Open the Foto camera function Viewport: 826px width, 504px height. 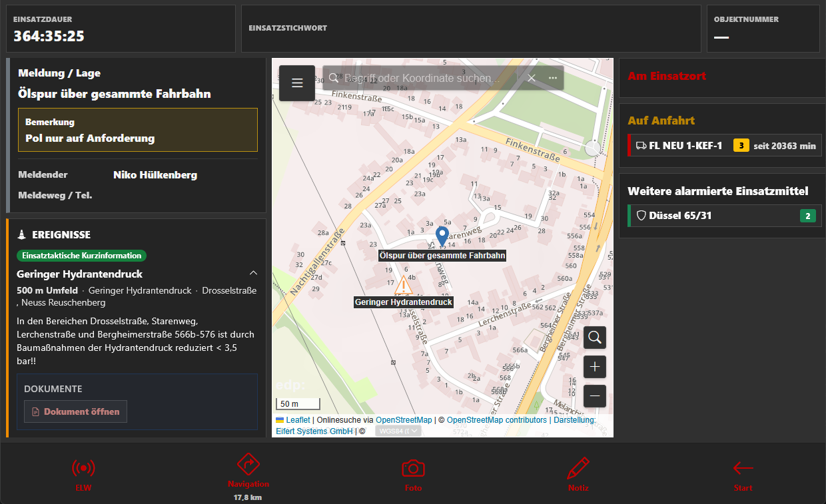click(x=413, y=469)
